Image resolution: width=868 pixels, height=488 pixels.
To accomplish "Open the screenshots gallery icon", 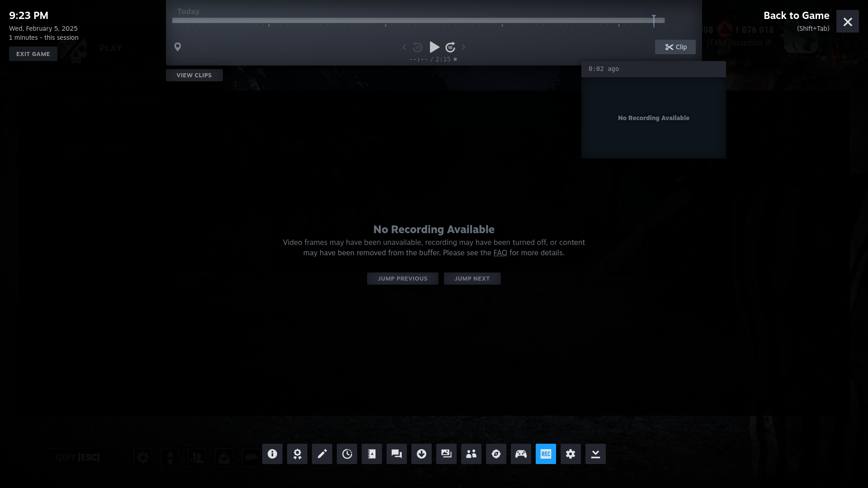I will [446, 454].
